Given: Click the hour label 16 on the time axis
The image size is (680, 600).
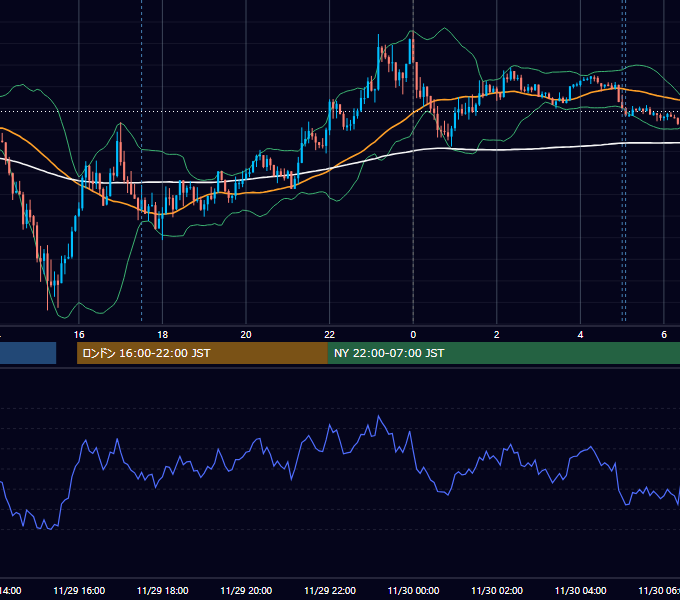Looking at the screenshot, I should point(79,335).
